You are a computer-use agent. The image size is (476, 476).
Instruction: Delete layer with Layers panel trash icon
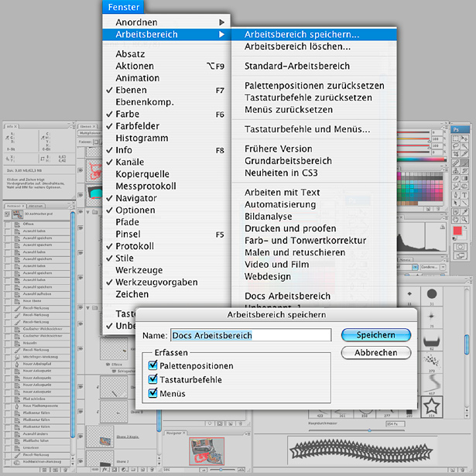(x=152, y=469)
